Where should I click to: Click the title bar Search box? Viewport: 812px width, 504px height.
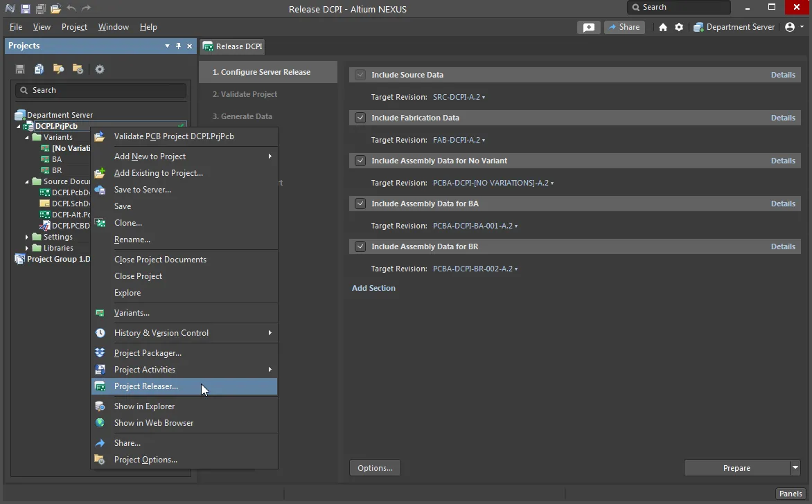pos(679,7)
